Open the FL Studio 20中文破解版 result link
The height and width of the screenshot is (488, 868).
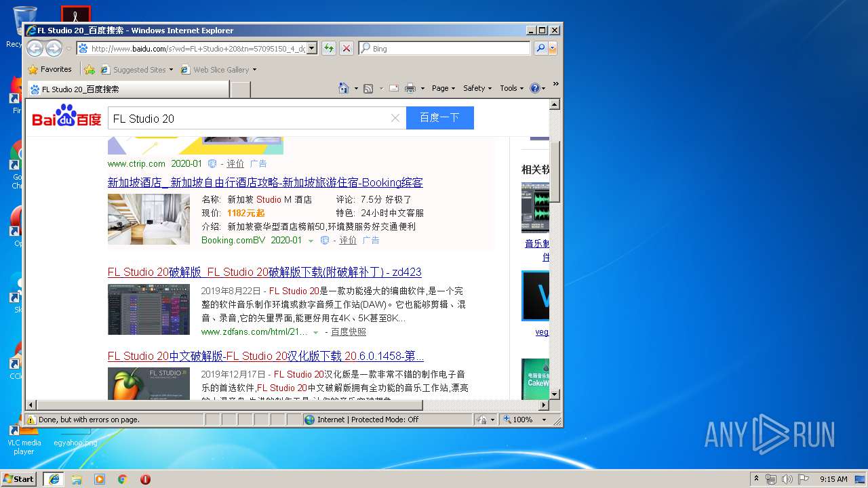coord(266,356)
